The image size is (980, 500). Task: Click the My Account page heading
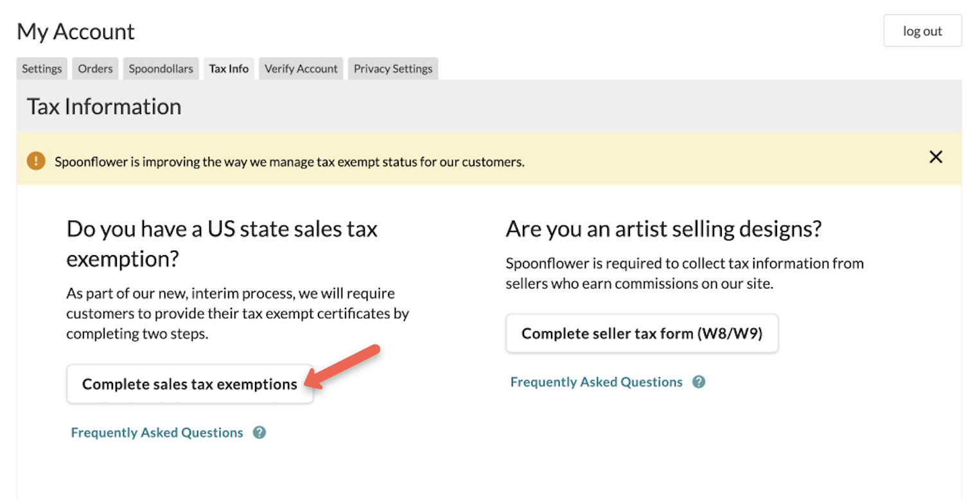(x=75, y=31)
